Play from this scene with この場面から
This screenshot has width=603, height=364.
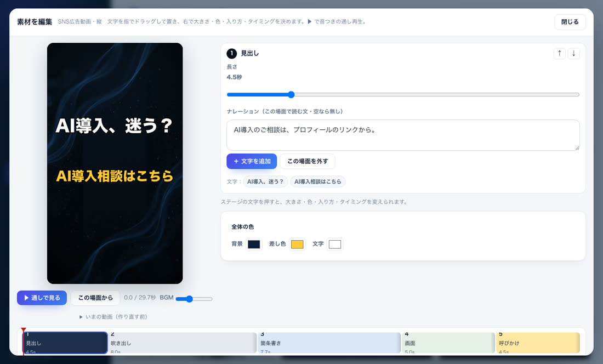pyautogui.click(x=95, y=298)
